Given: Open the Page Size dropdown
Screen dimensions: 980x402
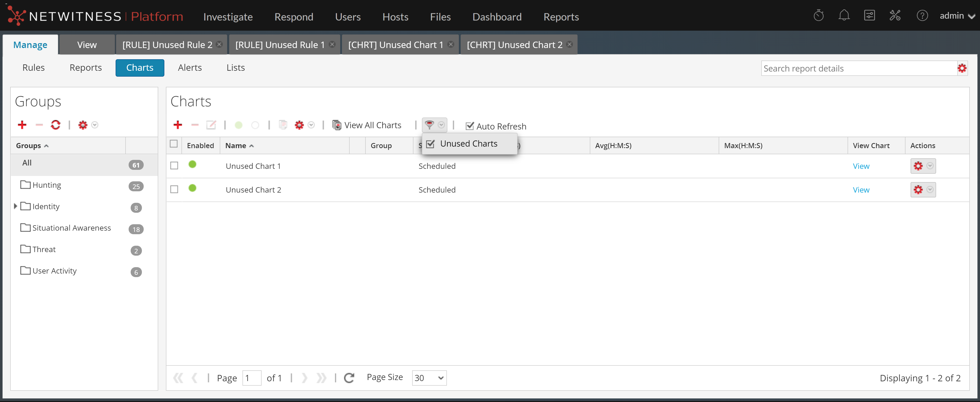Looking at the screenshot, I should pos(429,378).
